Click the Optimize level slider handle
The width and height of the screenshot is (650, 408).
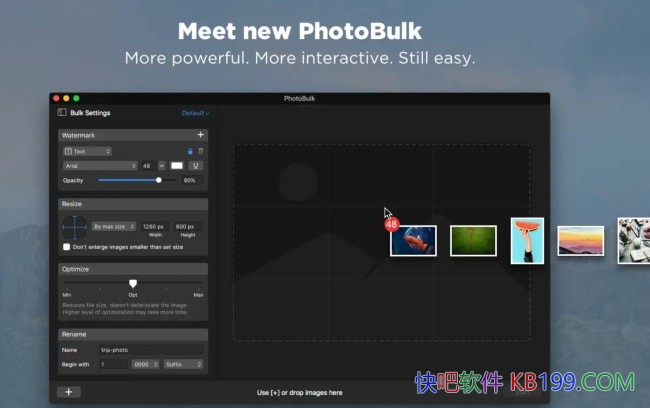pos(133,284)
